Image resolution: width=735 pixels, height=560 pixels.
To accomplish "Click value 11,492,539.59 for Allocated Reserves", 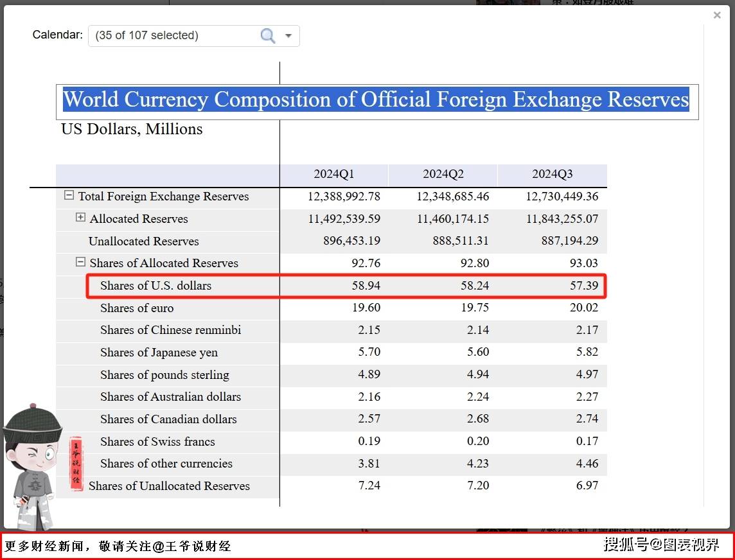I will [344, 219].
